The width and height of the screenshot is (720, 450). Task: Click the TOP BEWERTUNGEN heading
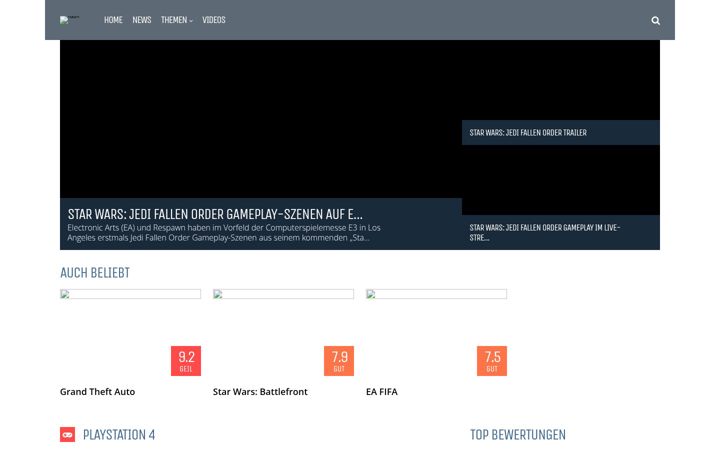[518, 434]
